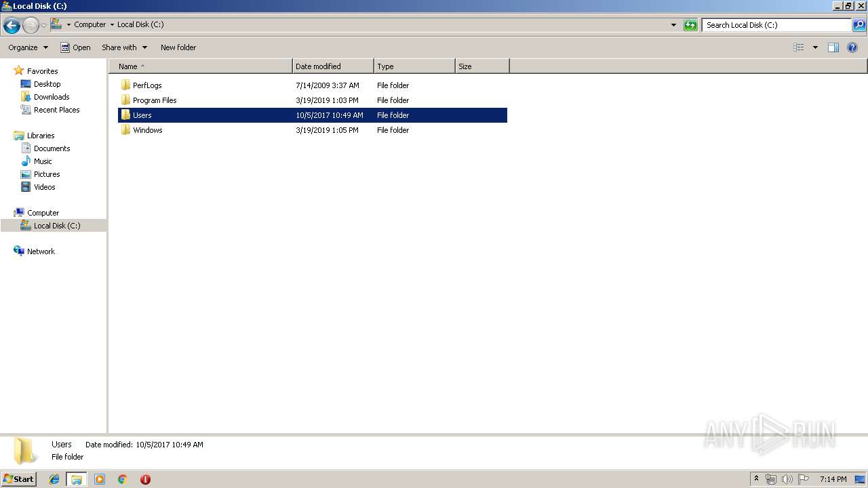Select the Program Files folder icon
This screenshot has height=488, width=868.
(x=125, y=100)
